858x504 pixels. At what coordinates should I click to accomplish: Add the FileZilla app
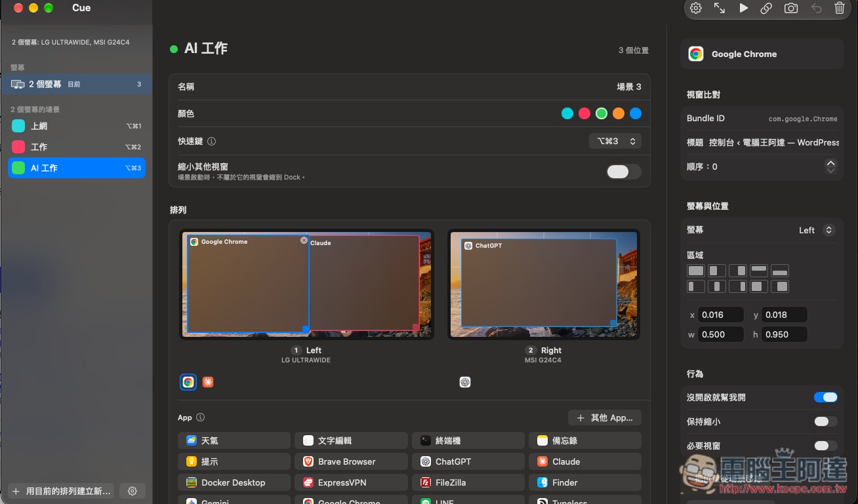[x=468, y=482]
